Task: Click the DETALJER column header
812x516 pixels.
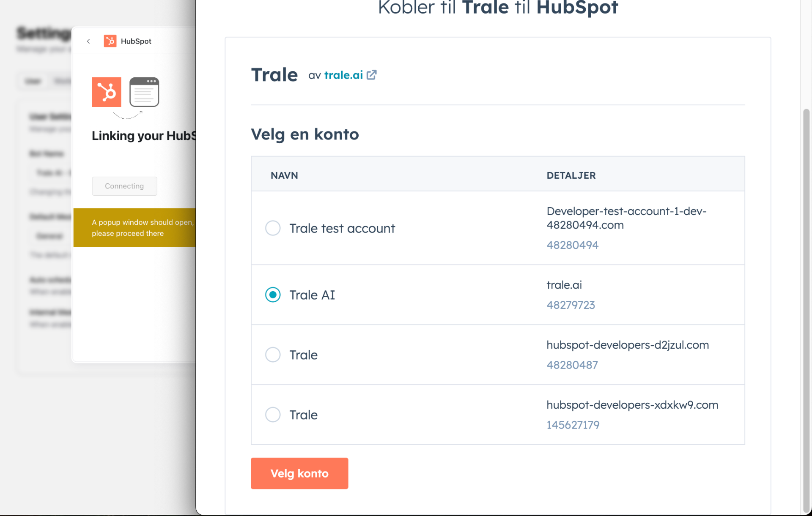Action: [x=571, y=175]
